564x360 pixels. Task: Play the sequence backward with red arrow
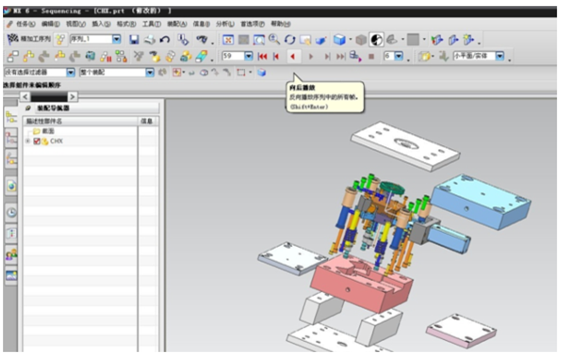tap(293, 56)
